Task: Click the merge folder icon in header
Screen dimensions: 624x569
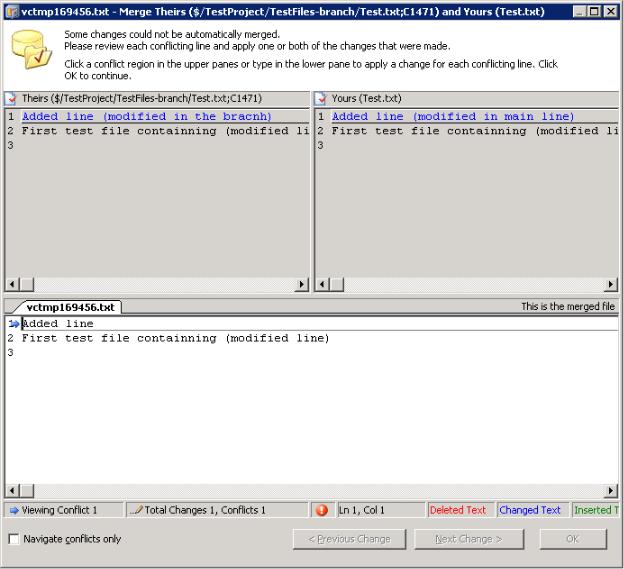Action: (32, 50)
